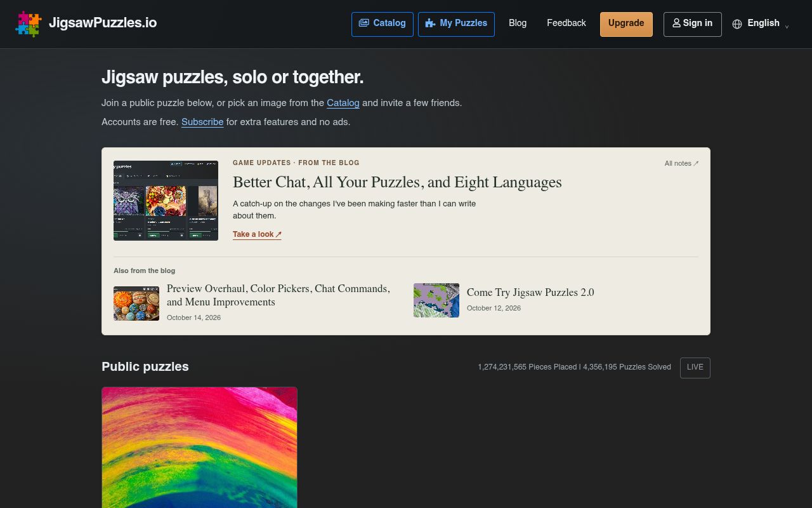
Task: Click the 'October 12, 2026' post date
Action: 494,308
